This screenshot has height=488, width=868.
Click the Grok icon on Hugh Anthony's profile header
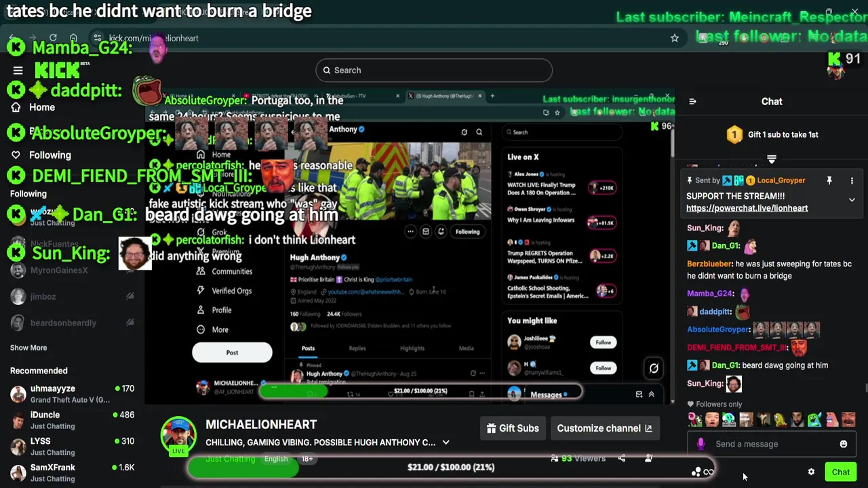(x=464, y=132)
